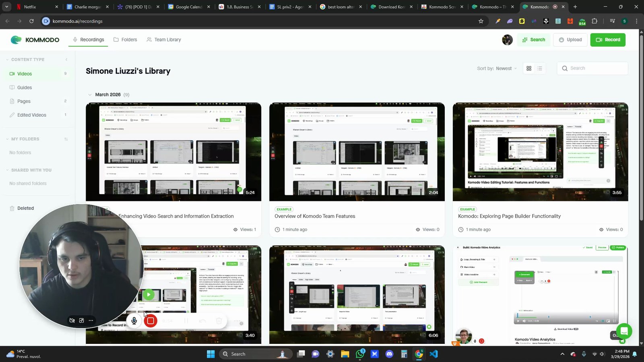
Task: Open the Windows Start menu
Action: 211,354
